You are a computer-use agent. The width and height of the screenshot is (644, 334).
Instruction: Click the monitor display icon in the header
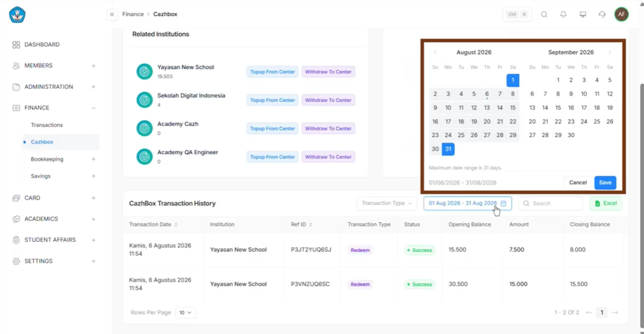click(x=583, y=14)
